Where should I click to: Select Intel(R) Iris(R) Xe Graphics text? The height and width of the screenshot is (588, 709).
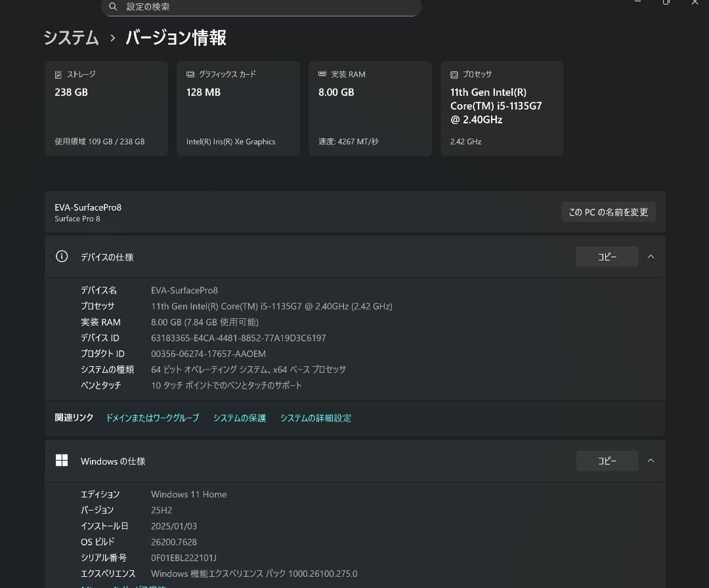click(x=230, y=142)
